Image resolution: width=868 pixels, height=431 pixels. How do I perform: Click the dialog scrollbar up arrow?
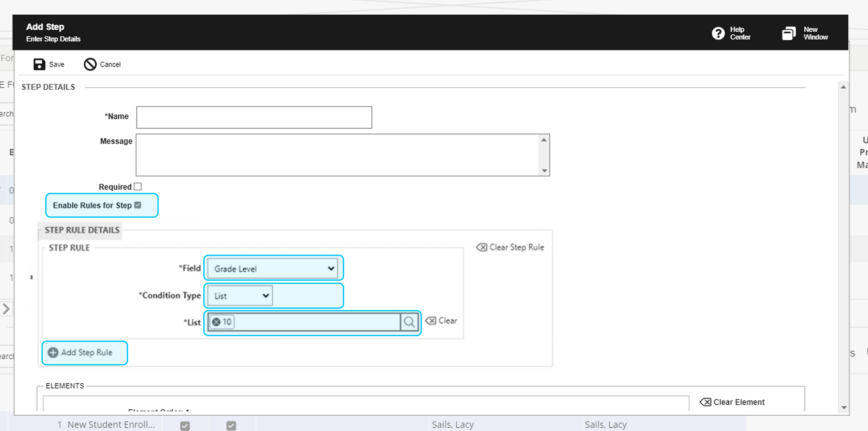point(843,87)
